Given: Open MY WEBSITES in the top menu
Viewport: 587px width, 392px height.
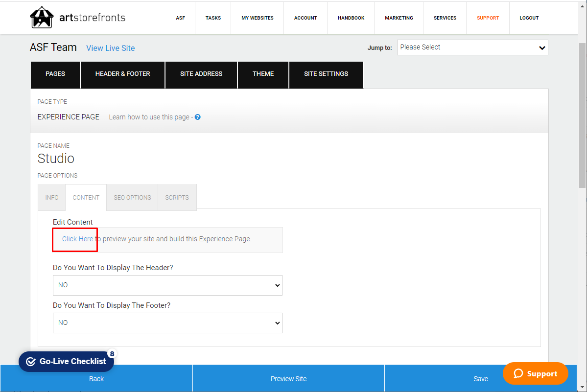Looking at the screenshot, I should point(257,18).
